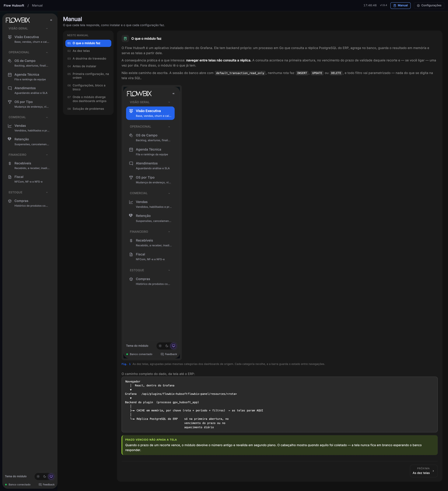Screen dimensions: 448x491
Task: Click the Compras box icon in the left sidebar
Action: click(x=10, y=201)
